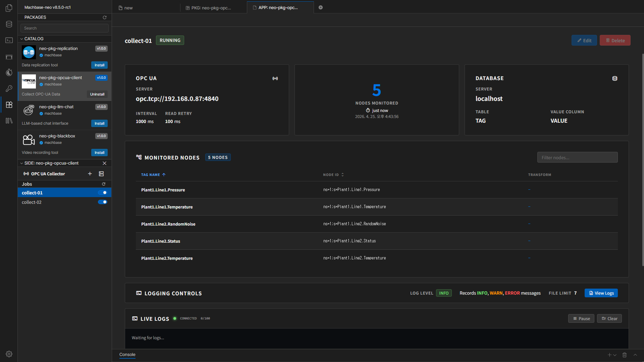Collapse the SIDE: neo-pkg-opcua-client section
The image size is (644, 362).
point(21,163)
